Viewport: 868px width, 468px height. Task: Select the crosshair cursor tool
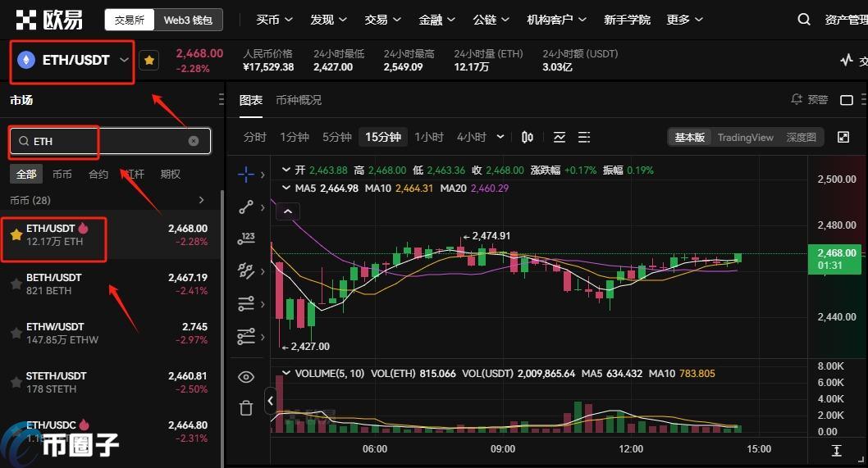[x=246, y=175]
